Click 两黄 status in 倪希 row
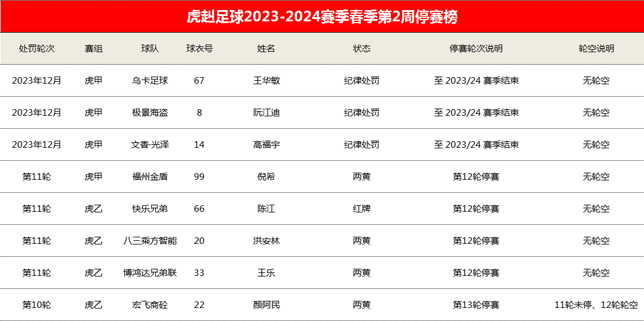Screen dimensions: 644x321 (x=361, y=177)
